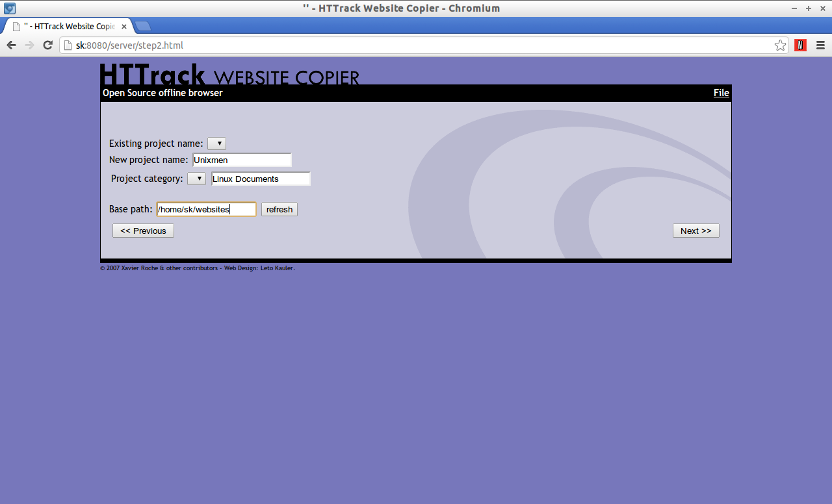Click into the Base path field
The image size is (832, 504).
[x=207, y=209]
